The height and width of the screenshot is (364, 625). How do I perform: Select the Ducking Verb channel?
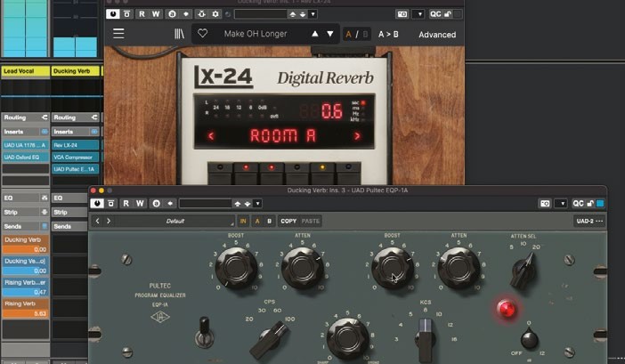point(76,71)
